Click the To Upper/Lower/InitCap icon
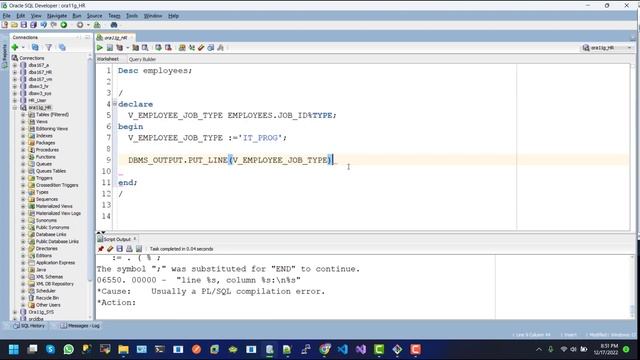 191,48
